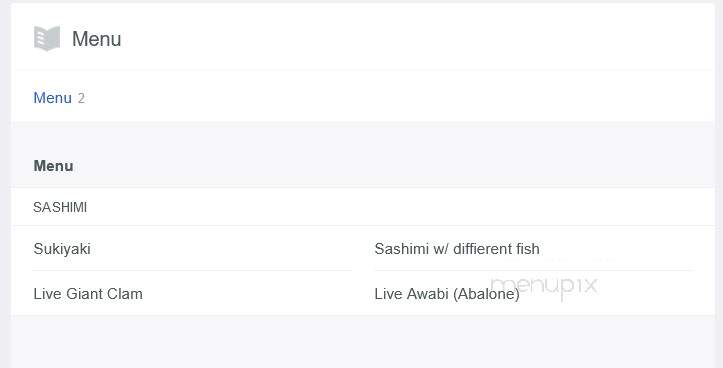The image size is (723, 368).
Task: Click the count 2 beside Menu link
Action: point(81,98)
